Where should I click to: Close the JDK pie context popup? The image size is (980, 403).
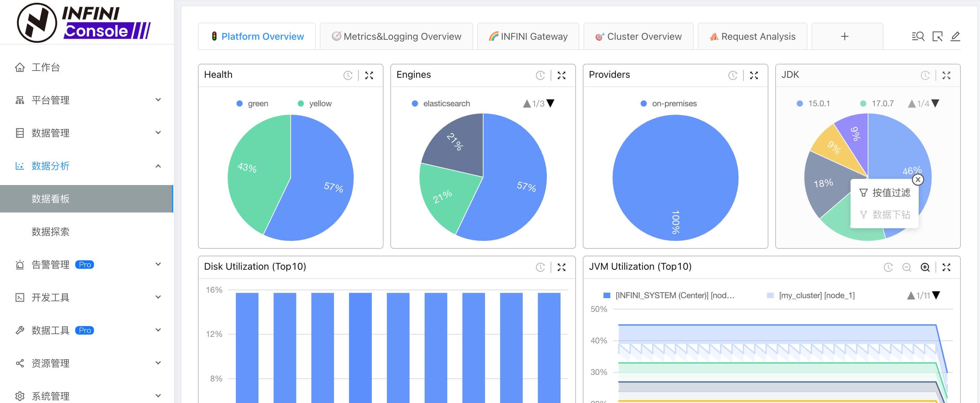918,180
